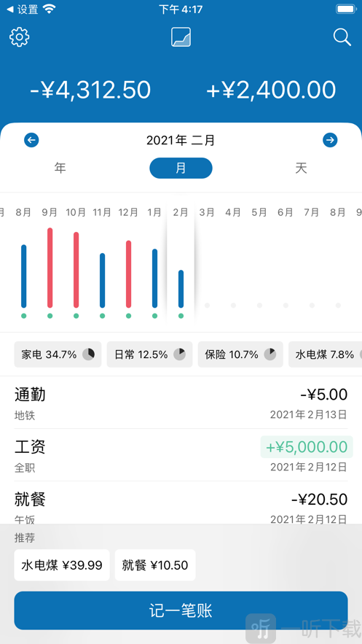This screenshot has height=644, width=362.
Task: Tap the Wi-Fi status icon
Action: 49,9
